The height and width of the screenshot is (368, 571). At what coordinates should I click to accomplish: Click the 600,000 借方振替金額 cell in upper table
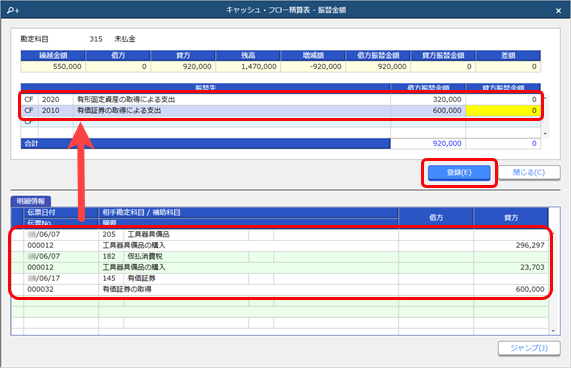[428, 110]
